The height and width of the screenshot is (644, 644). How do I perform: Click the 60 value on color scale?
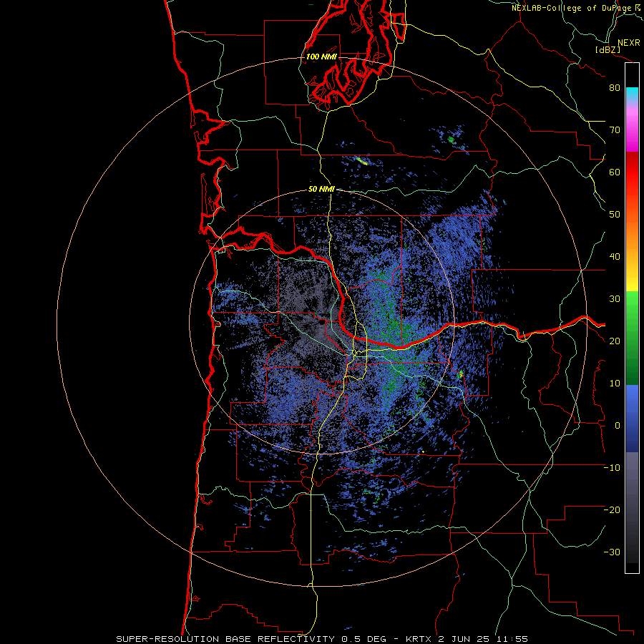click(x=615, y=172)
